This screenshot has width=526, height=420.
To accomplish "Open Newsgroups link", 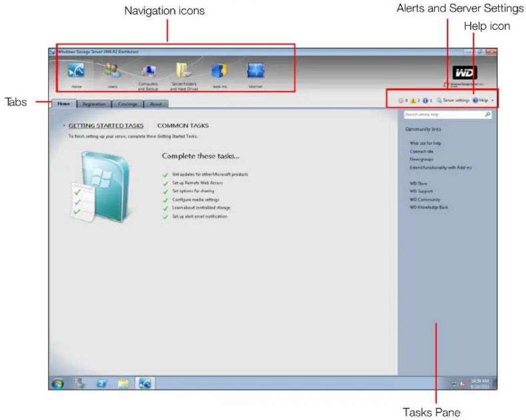I will (421, 159).
